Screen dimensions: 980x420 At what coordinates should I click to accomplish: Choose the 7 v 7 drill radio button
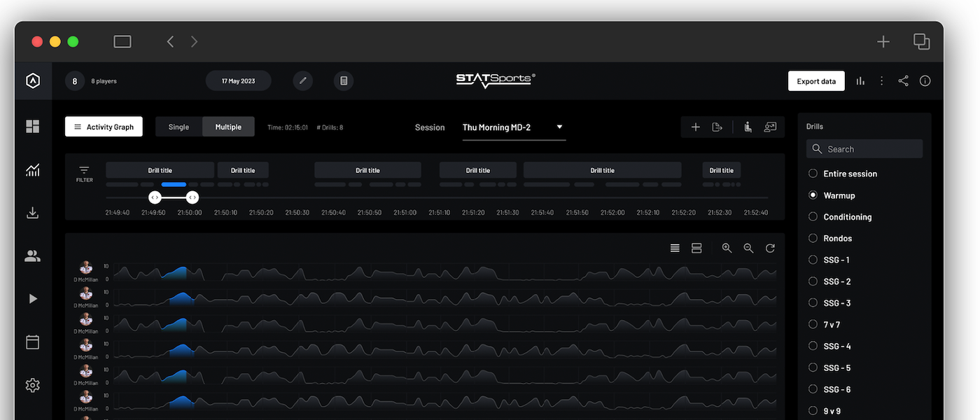pos(813,325)
